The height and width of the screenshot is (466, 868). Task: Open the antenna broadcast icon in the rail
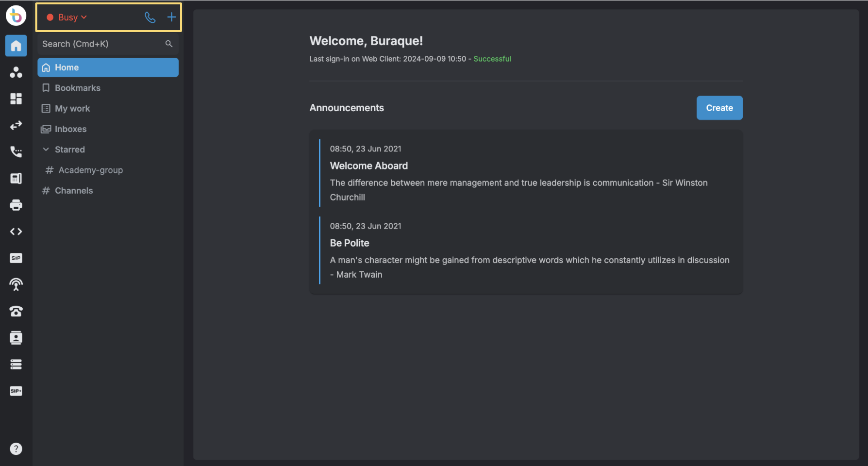16,284
